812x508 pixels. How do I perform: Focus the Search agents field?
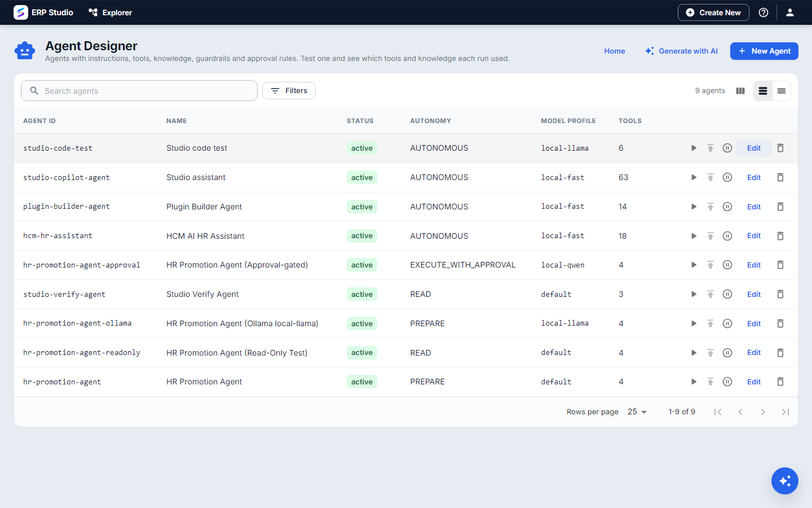pyautogui.click(x=139, y=91)
